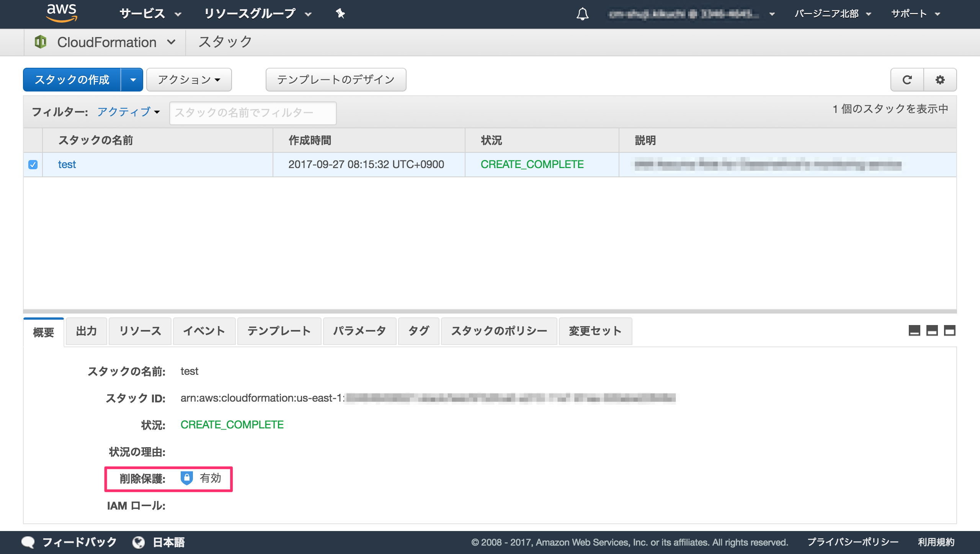Viewport: 980px width, 554px height.
Task: Open the フィードバック speech bubble icon
Action: pyautogui.click(x=28, y=542)
